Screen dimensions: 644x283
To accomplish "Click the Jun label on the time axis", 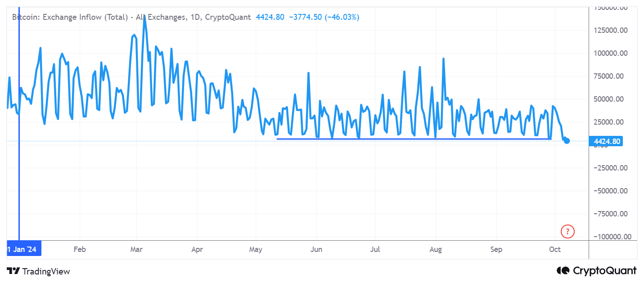I will pos(316,249).
